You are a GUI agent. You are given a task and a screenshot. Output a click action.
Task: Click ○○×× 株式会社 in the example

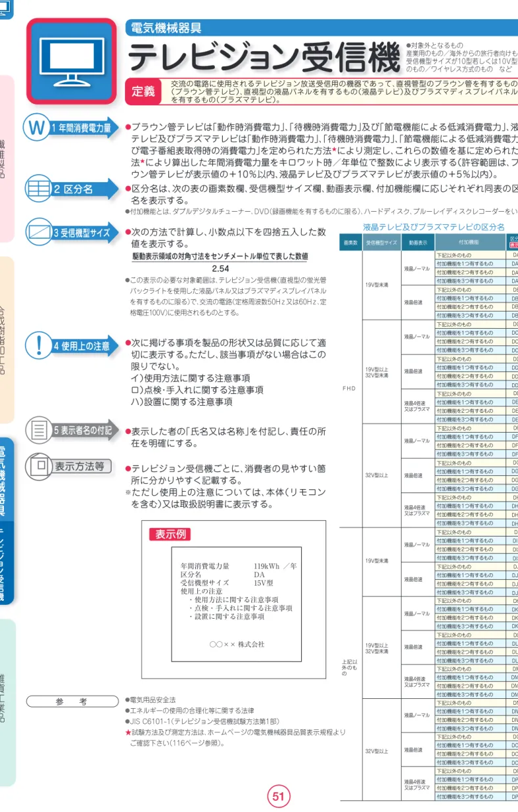[237, 644]
